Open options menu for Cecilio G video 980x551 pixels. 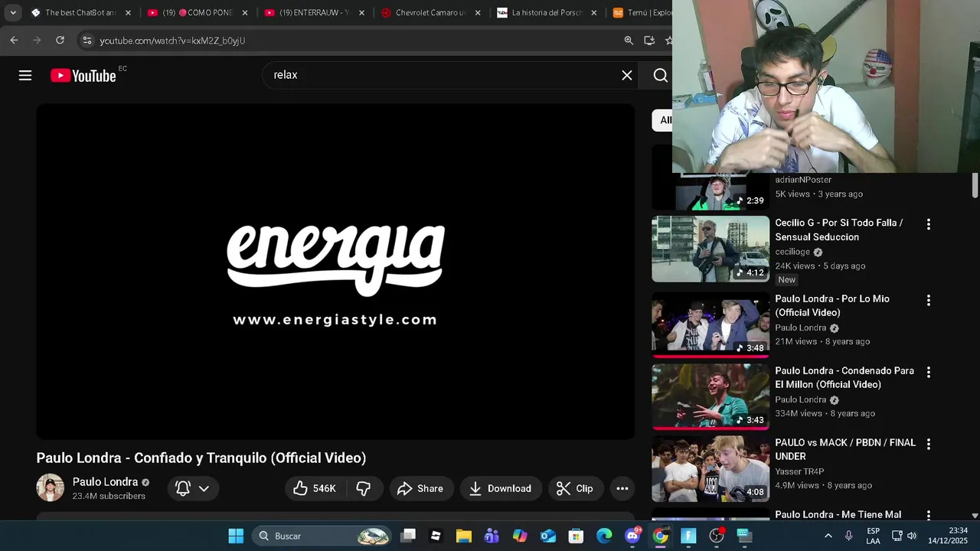click(x=929, y=224)
